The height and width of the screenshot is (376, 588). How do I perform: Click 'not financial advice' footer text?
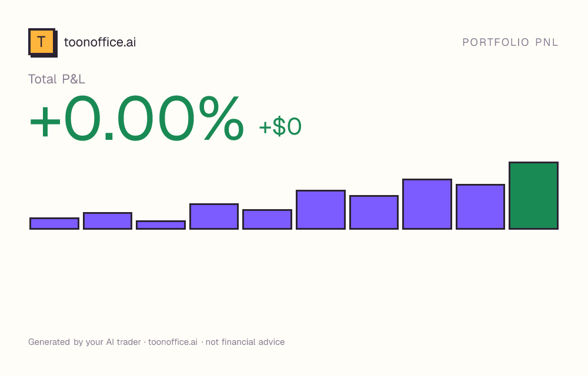[245, 342]
